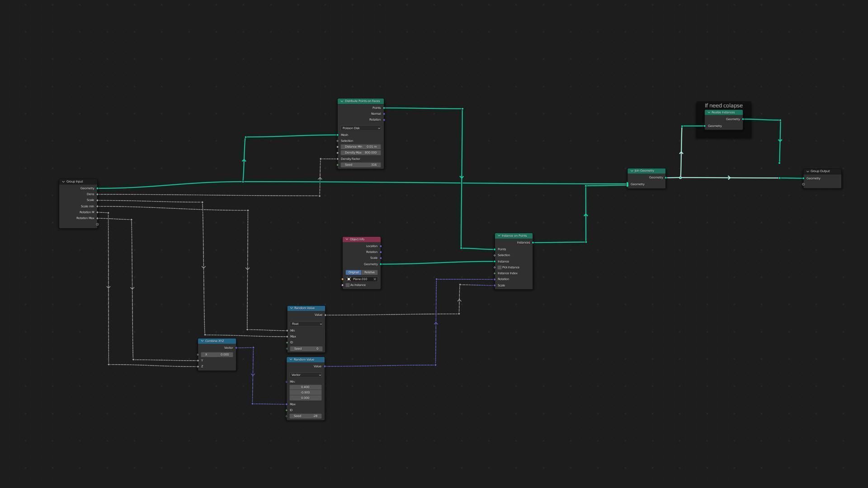
Task: Click the Geometry output socket of Group Input
Action: point(97,188)
